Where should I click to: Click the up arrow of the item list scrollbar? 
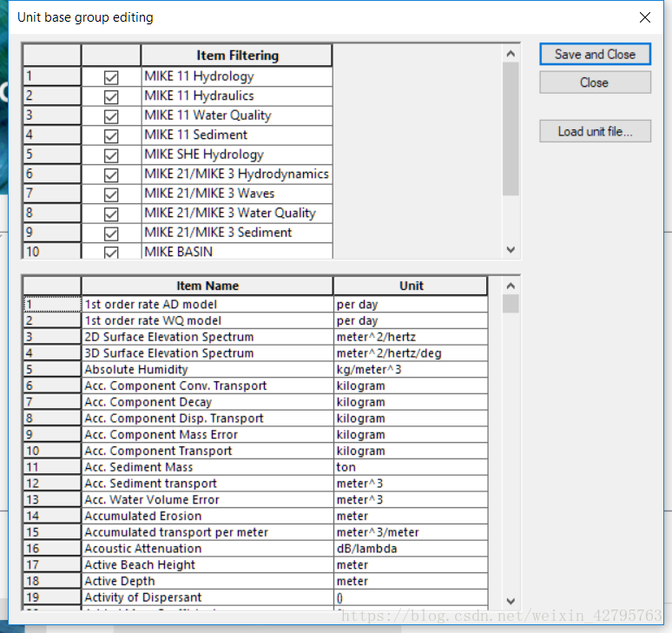point(511,286)
